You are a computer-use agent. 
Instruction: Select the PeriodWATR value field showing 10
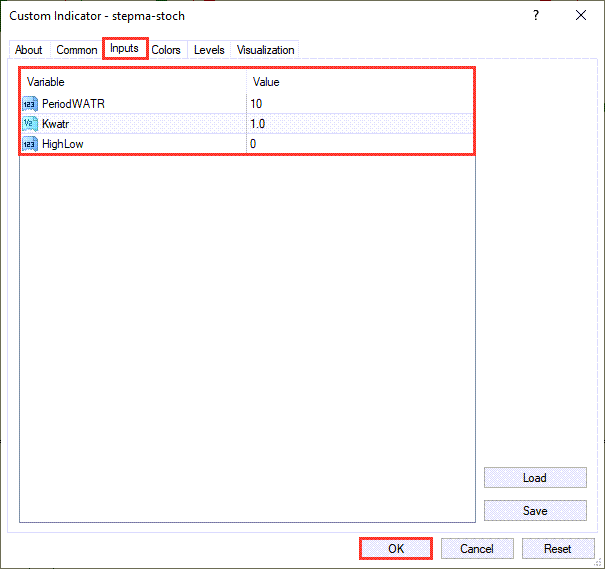(360, 103)
